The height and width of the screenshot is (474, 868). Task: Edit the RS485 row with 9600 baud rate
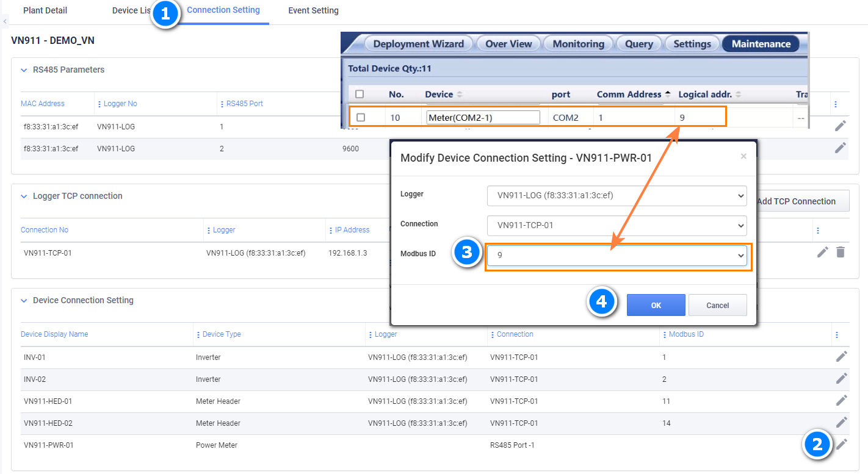tap(841, 148)
